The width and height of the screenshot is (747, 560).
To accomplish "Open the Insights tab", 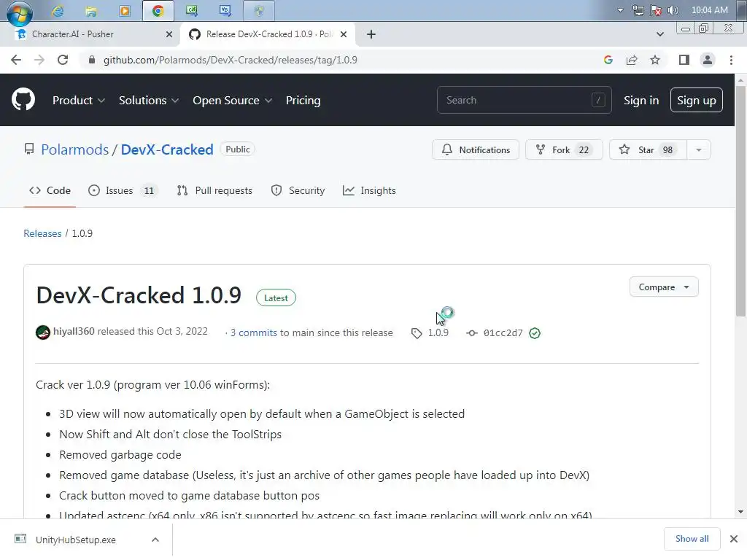I will pyautogui.click(x=369, y=190).
